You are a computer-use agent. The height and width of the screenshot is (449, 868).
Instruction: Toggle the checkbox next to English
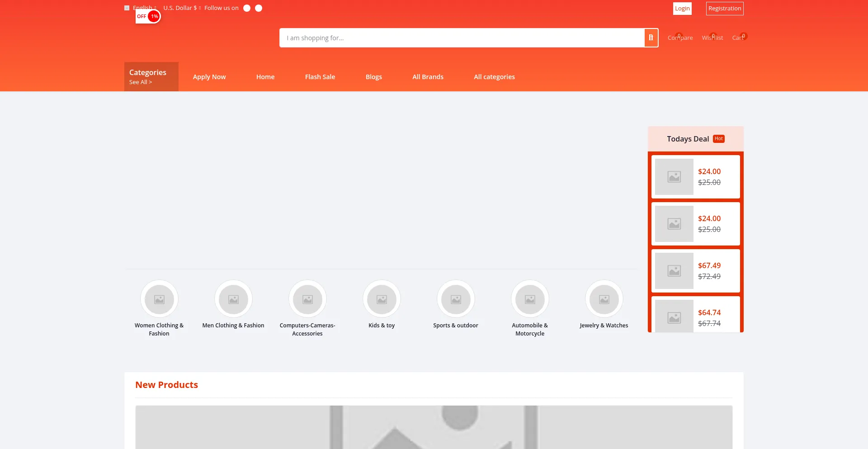click(x=127, y=8)
